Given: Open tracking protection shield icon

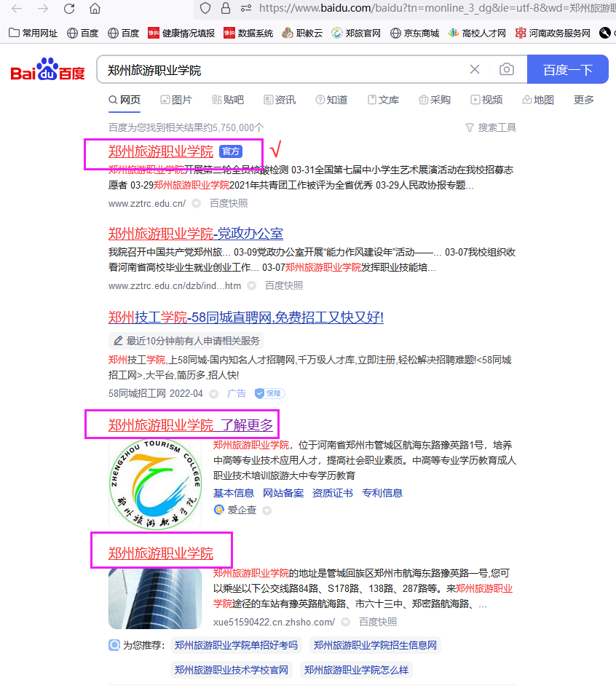Looking at the screenshot, I should click(x=205, y=8).
